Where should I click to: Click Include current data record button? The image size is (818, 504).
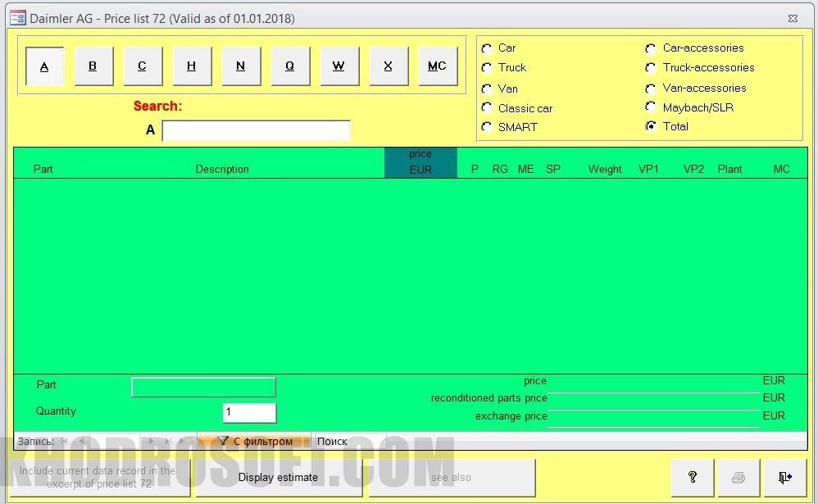[x=99, y=478]
